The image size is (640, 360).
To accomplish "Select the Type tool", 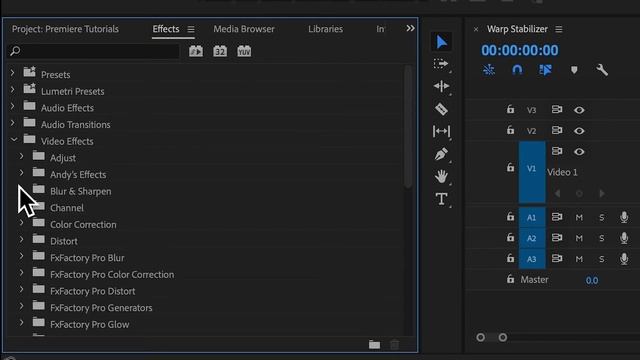I will coord(441,199).
